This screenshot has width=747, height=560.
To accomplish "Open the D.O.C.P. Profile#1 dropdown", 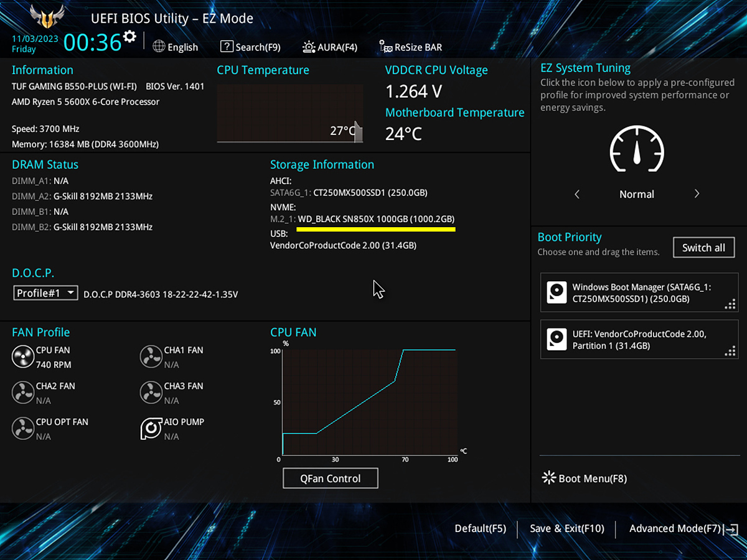I will (45, 293).
